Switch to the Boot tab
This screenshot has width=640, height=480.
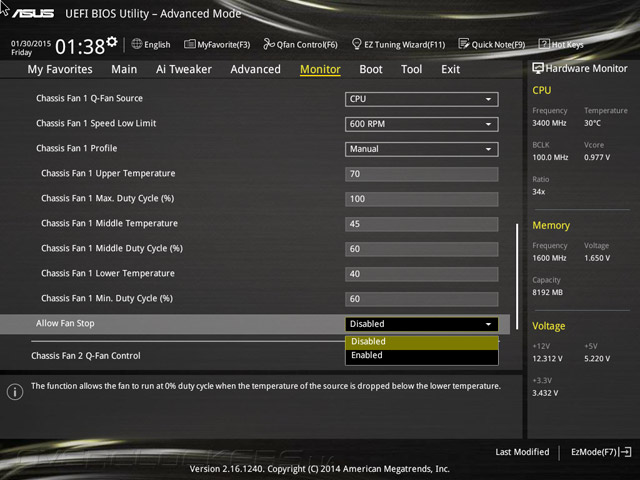point(371,69)
